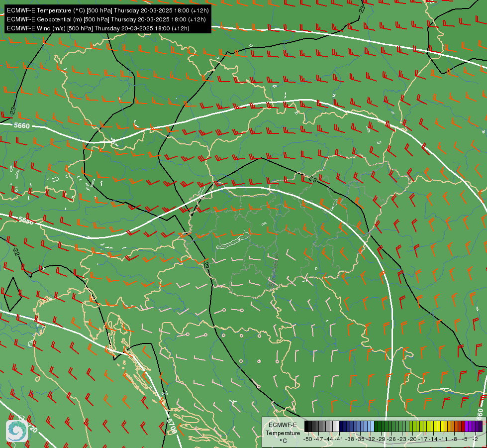Click the 5680 geopotential contour label
Screen dimensions: 487x448
coord(26,220)
